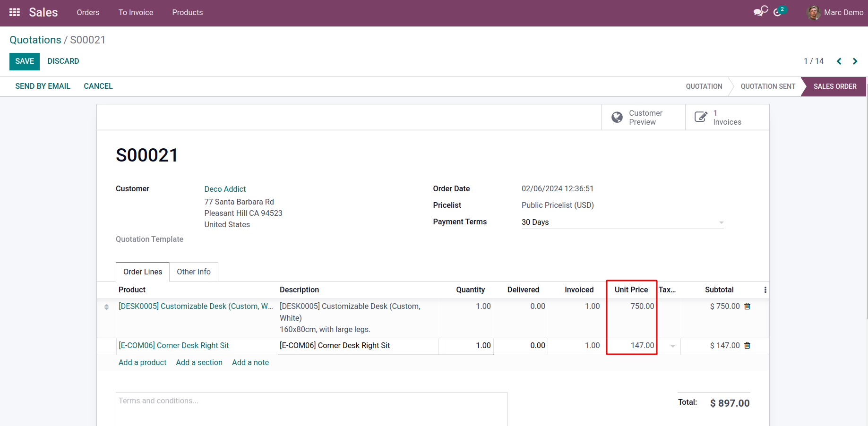Click Marc Demo user avatar

813,13
